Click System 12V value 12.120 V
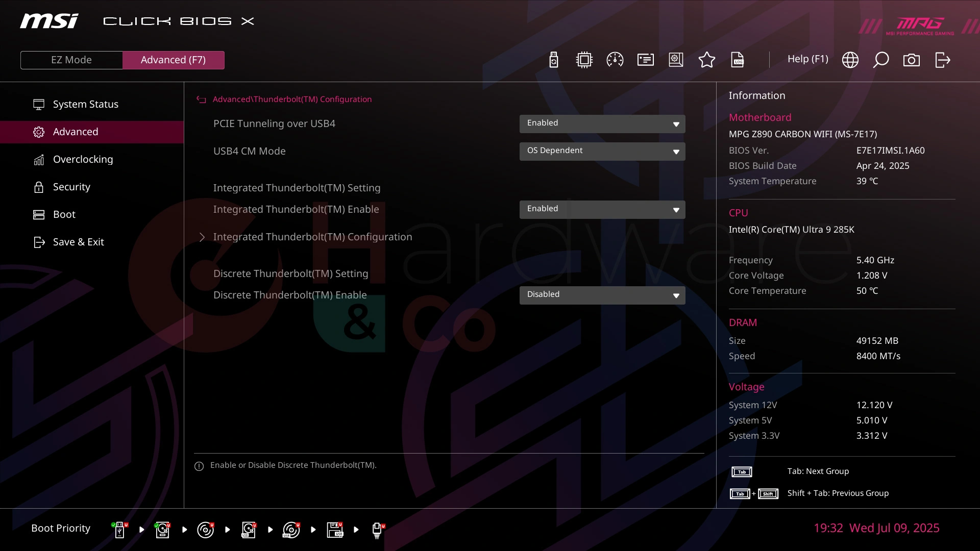The height and width of the screenshot is (551, 980). [874, 405]
